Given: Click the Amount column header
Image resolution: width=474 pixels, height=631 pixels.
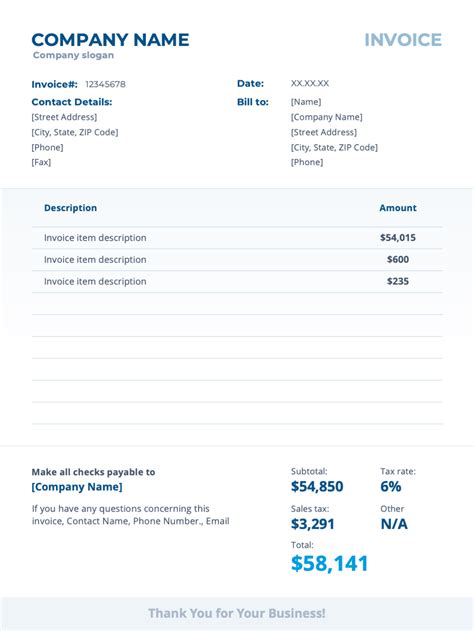Looking at the screenshot, I should 398,208.
